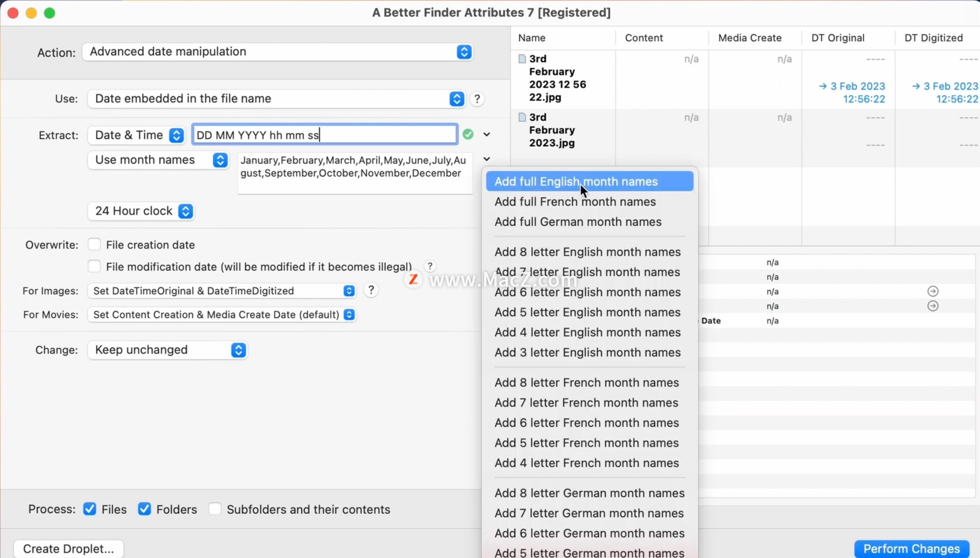The height and width of the screenshot is (558, 980).
Task: Uncheck the Folders process checkbox
Action: [x=144, y=509]
